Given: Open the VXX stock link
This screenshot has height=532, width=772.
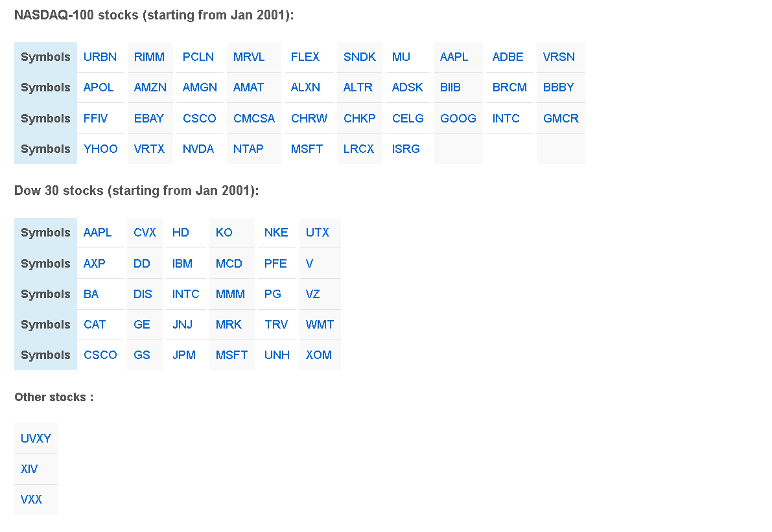Looking at the screenshot, I should coord(32,500).
